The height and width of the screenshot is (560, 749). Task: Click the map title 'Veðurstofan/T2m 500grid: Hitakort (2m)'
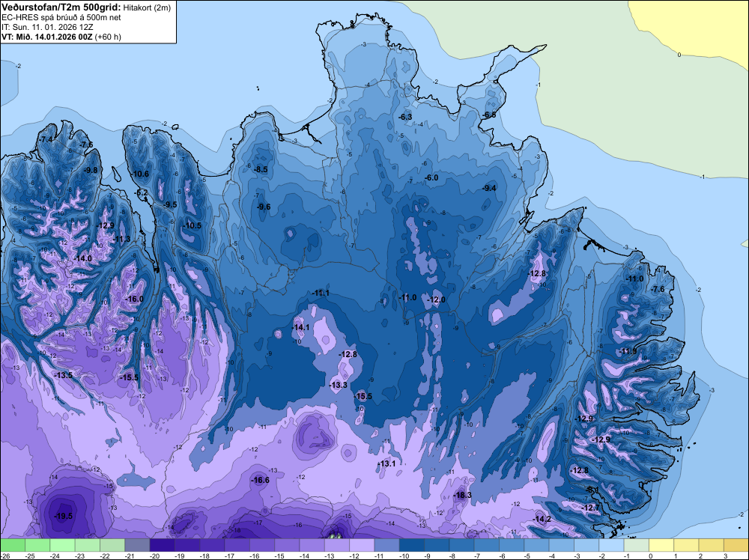pos(86,7)
